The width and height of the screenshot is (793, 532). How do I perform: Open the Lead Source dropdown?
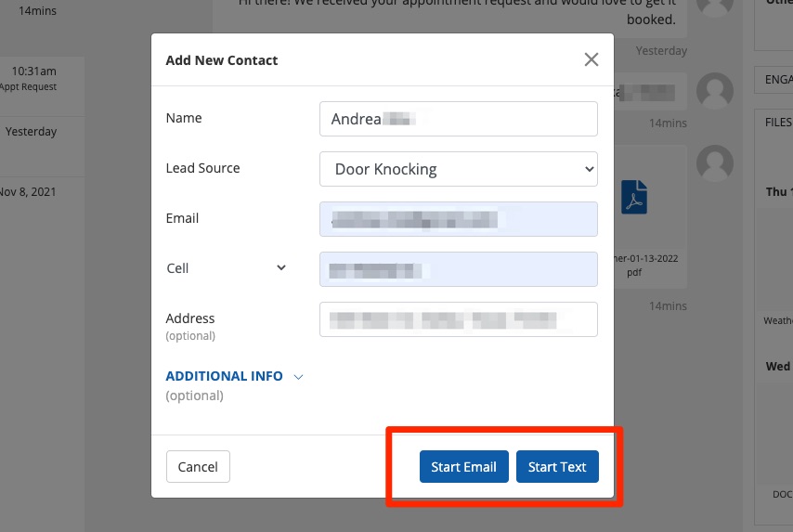click(458, 169)
